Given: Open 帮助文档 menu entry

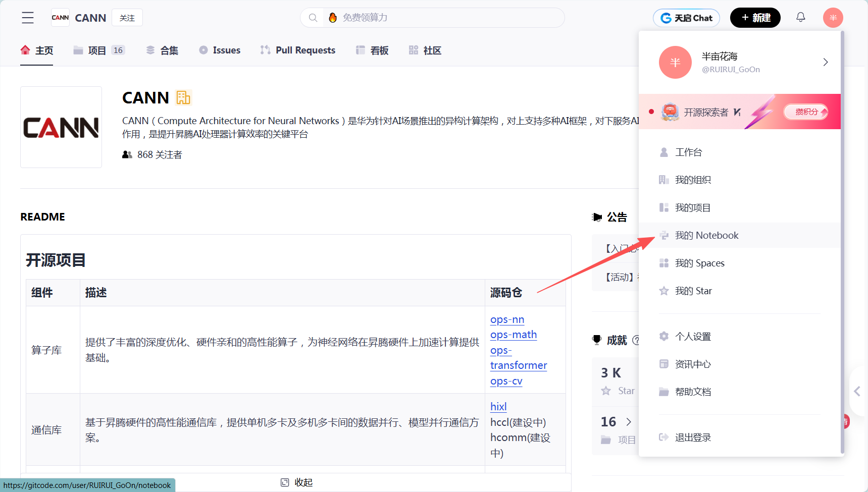Looking at the screenshot, I should pyautogui.click(x=740, y=392).
